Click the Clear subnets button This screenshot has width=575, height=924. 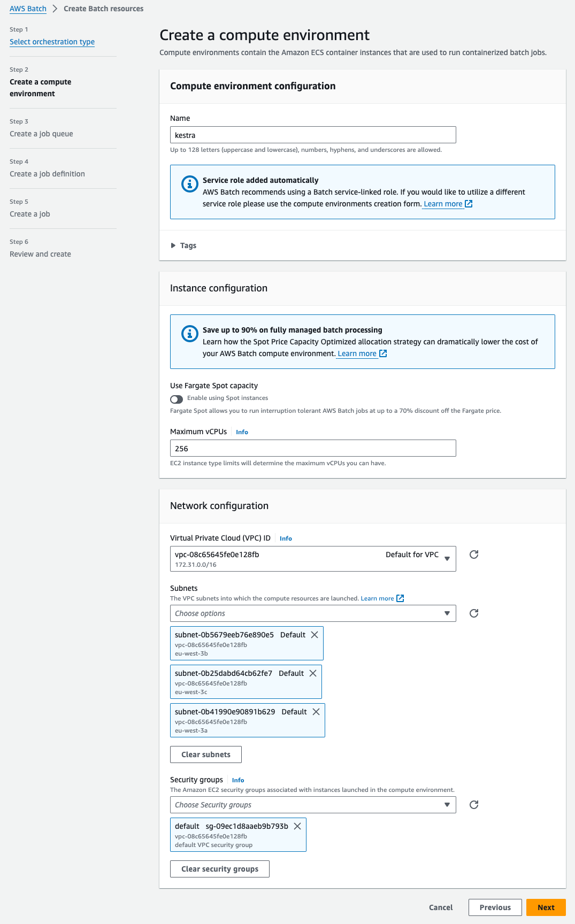(205, 754)
